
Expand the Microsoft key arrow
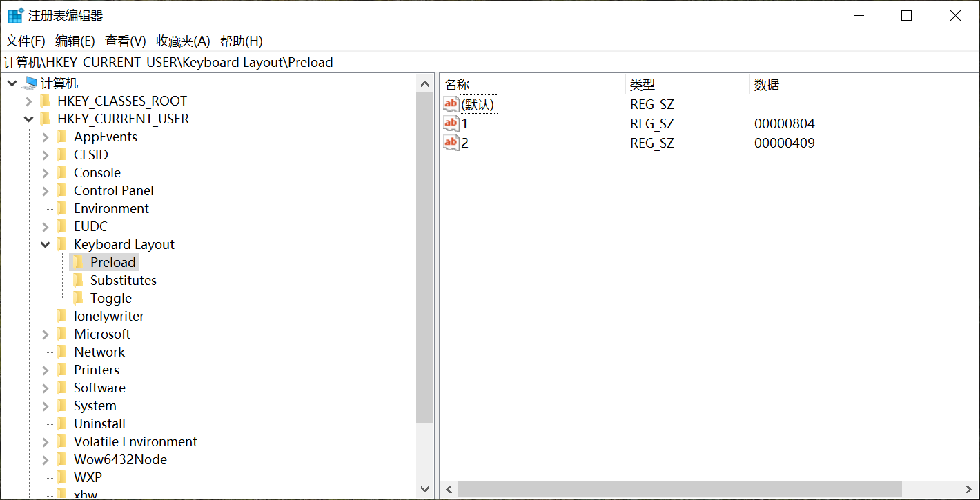[46, 334]
